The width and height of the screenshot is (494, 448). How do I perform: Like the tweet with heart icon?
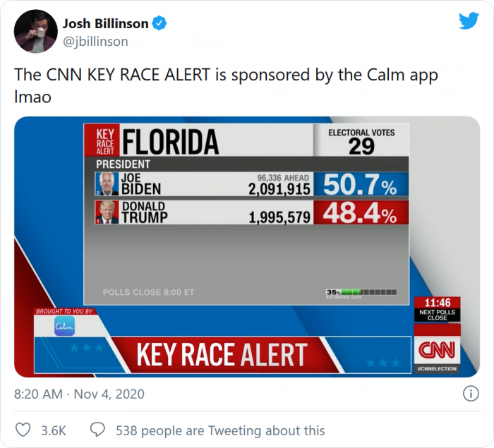23,430
